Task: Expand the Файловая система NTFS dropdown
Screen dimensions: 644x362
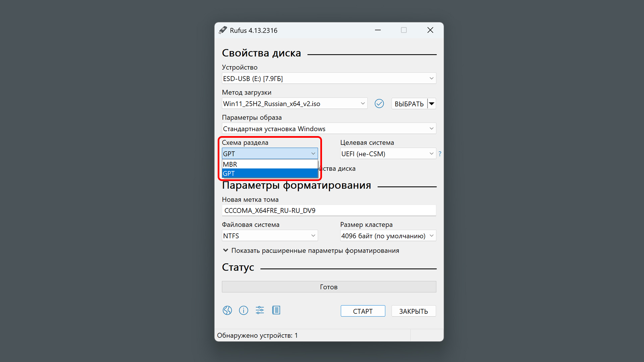Action: pos(270,236)
